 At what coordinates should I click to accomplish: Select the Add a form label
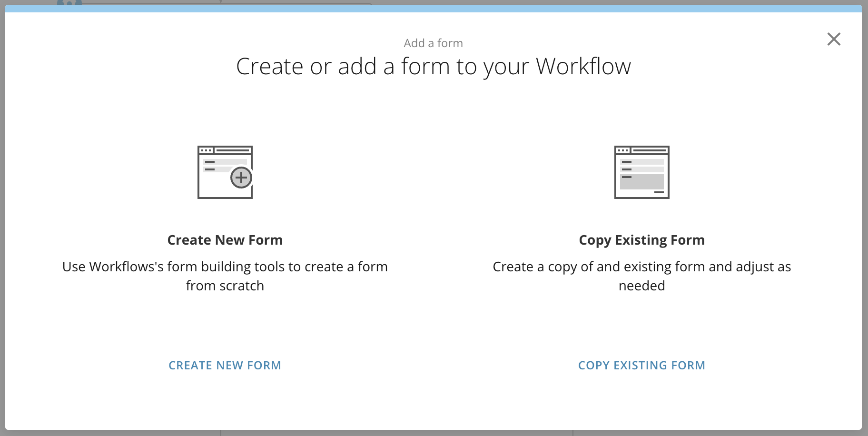(x=434, y=43)
